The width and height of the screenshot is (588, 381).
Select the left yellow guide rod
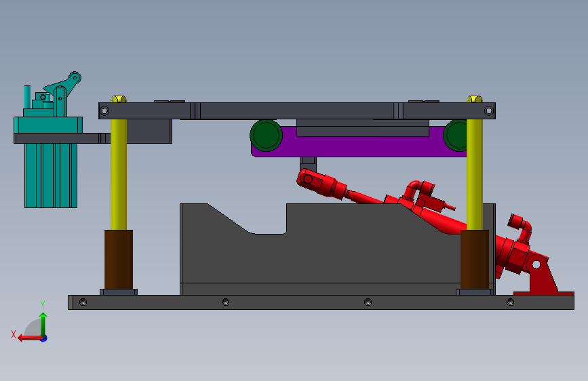(x=119, y=174)
